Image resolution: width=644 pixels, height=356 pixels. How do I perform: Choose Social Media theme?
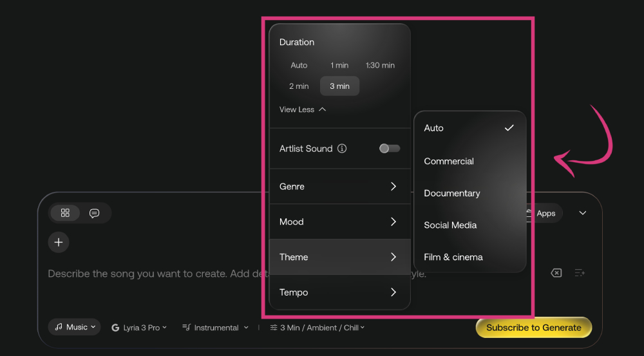469,225
